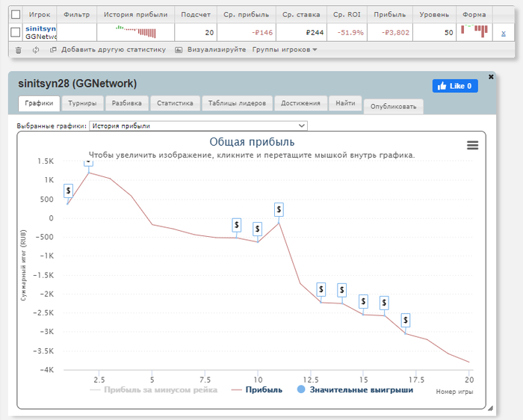The height and width of the screenshot is (420, 523).
Task: Click the -₽3,802 profit value
Action: point(395,33)
